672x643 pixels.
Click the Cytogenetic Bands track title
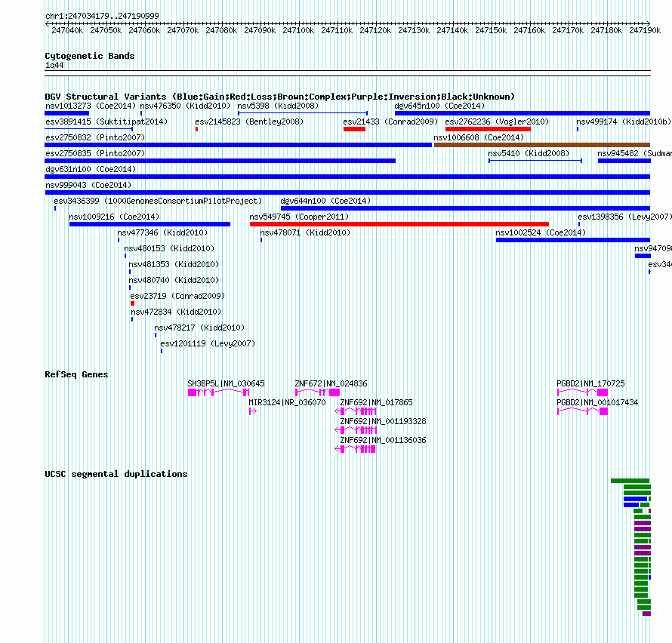click(90, 56)
